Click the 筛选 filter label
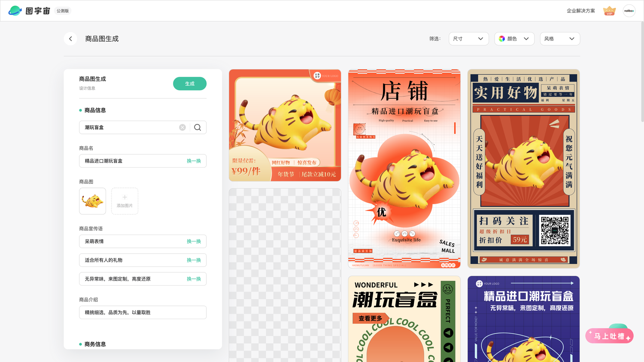 point(435,39)
